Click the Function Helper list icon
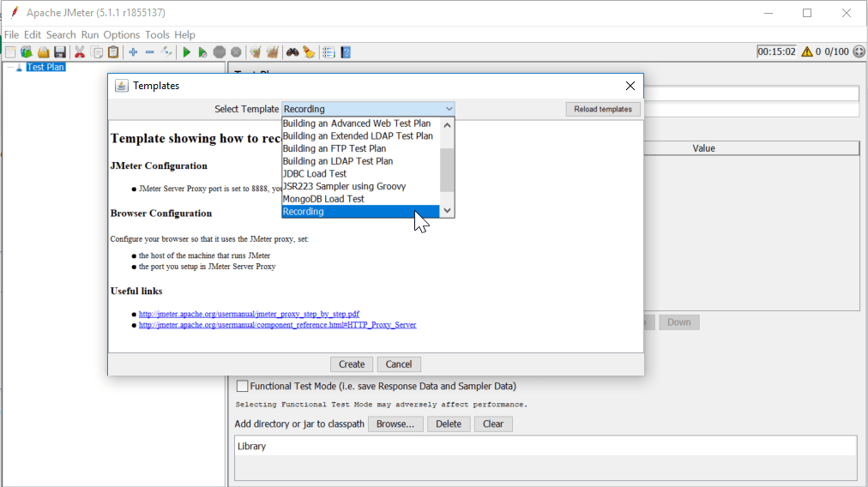The image size is (868, 487). (x=329, y=52)
